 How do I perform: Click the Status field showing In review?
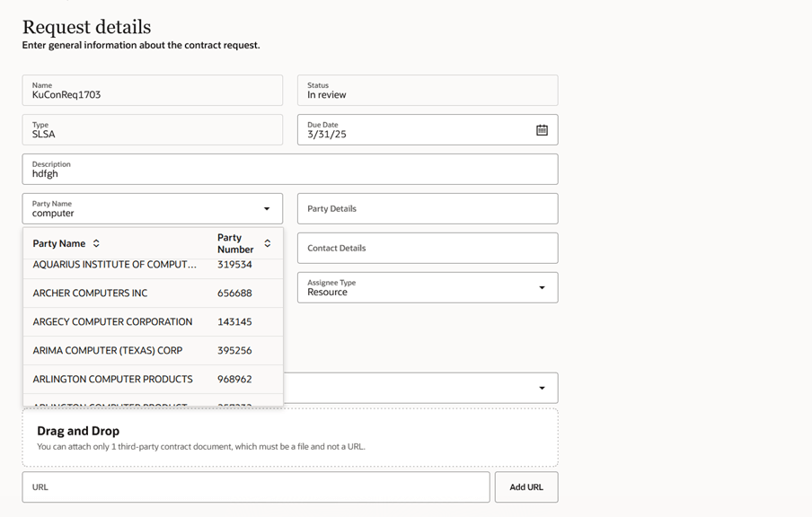(427, 91)
